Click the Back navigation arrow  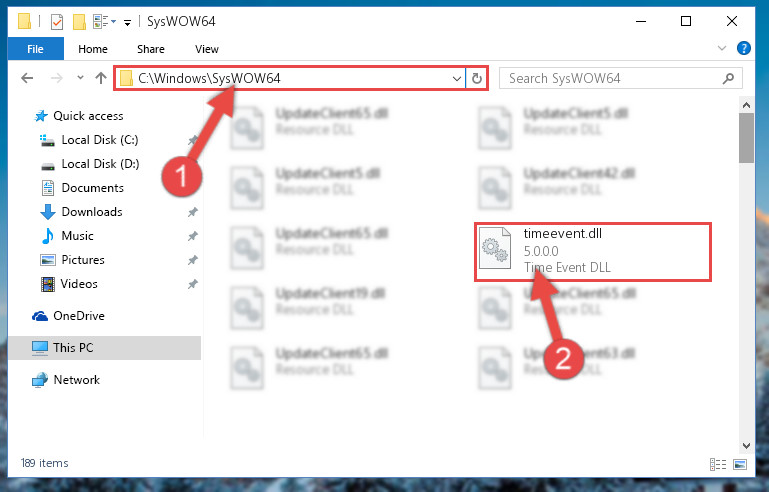click(x=27, y=78)
